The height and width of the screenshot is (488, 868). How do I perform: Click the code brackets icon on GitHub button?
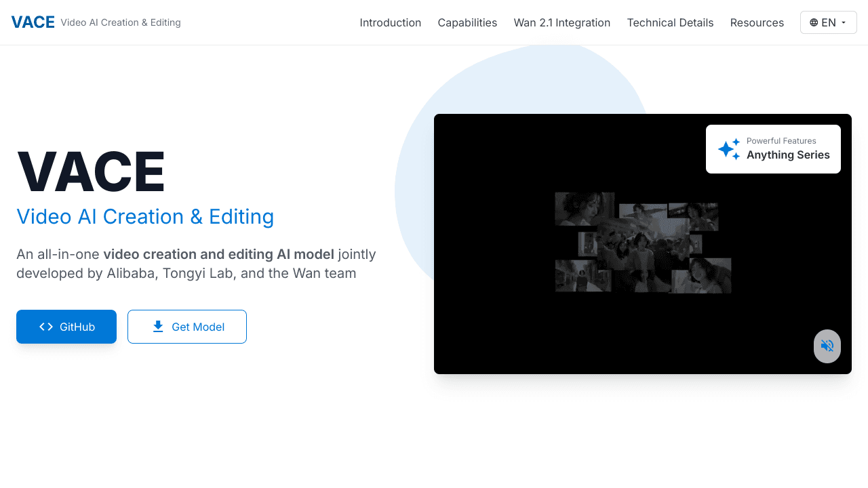(46, 327)
